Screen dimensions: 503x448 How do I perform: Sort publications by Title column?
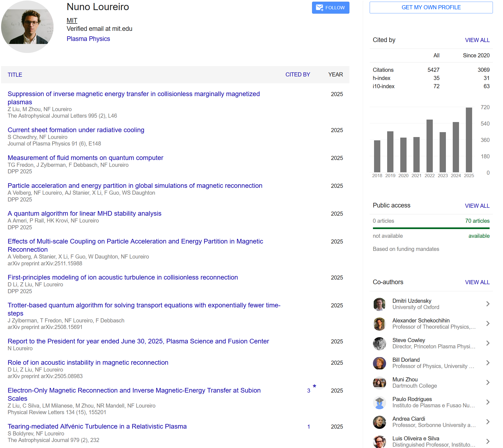(15, 75)
